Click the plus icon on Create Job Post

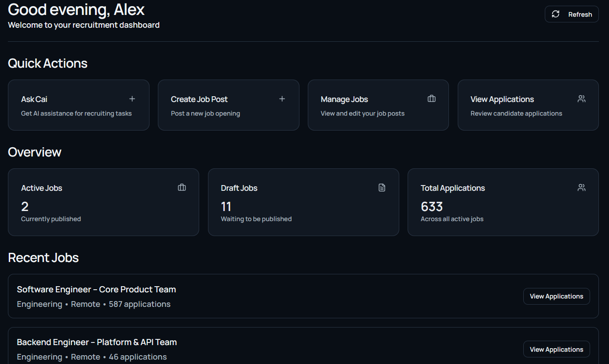282,99
